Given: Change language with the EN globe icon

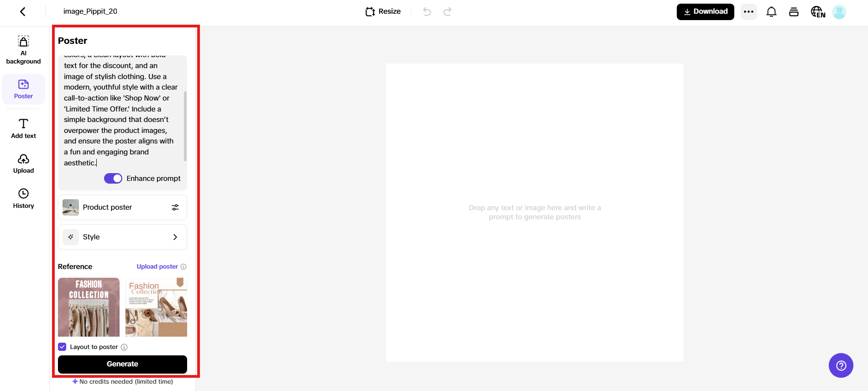Looking at the screenshot, I should click(818, 11).
